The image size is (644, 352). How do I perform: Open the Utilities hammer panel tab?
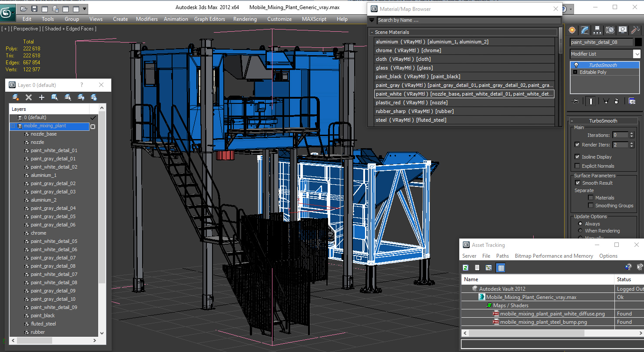click(x=635, y=30)
